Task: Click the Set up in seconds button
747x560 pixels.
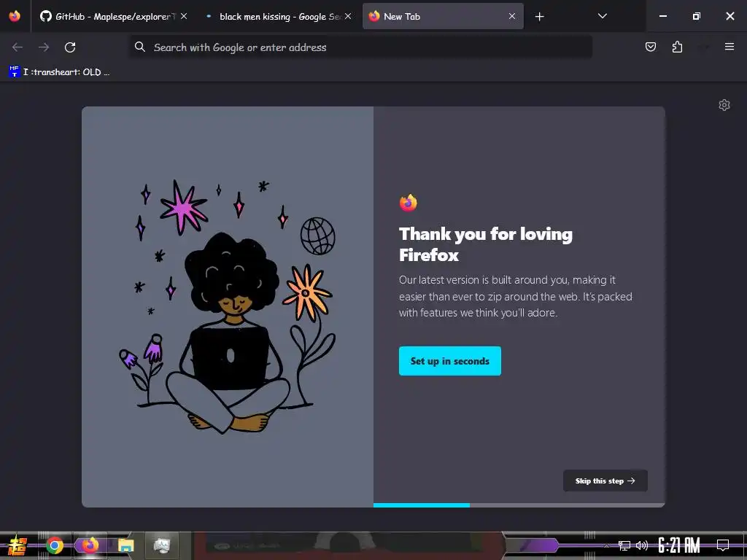Action: (449, 361)
